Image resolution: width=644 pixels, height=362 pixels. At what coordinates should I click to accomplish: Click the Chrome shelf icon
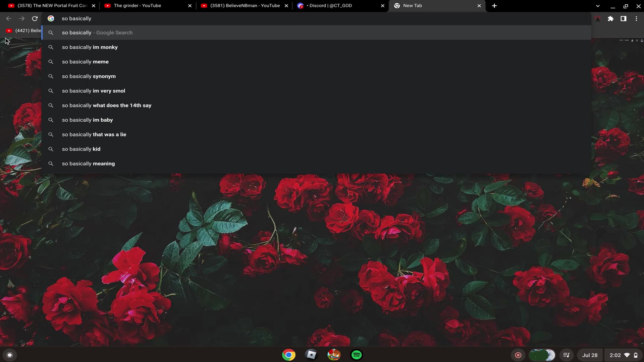288,355
